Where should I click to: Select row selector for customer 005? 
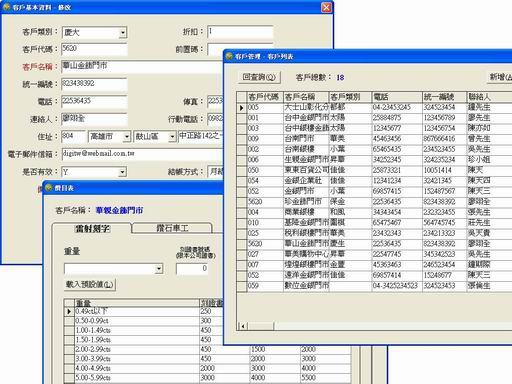click(242, 108)
